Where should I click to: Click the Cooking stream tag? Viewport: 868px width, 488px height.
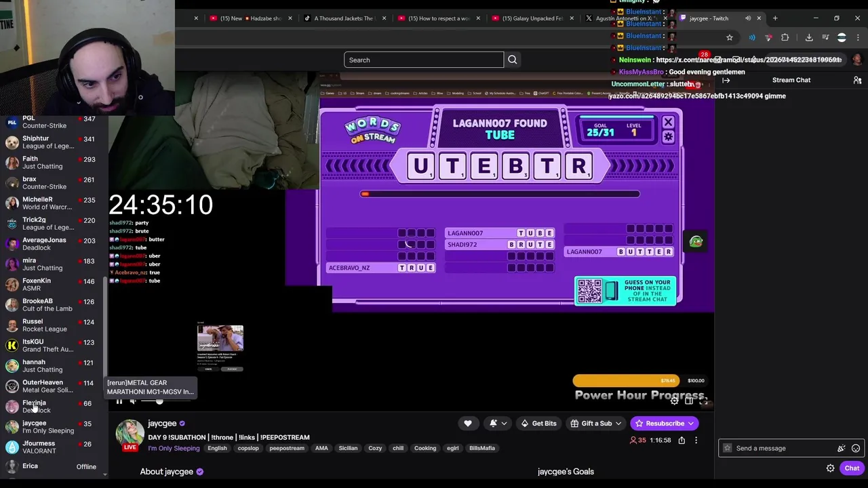click(425, 448)
